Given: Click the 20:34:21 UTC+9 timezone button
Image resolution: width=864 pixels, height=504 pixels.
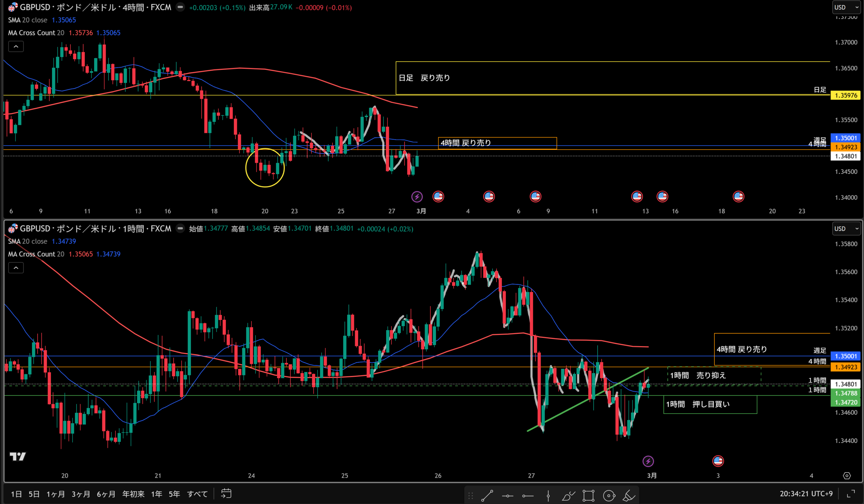Looking at the screenshot, I should coord(806,494).
